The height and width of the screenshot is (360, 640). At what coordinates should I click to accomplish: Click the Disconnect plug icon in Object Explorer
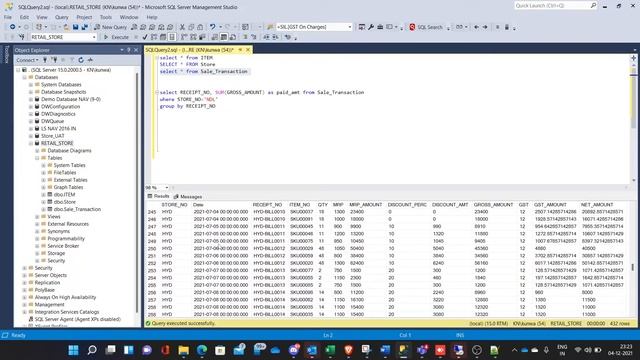(54, 60)
